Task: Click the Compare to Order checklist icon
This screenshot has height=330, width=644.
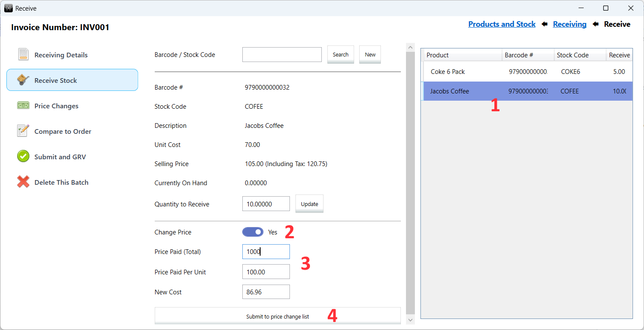Action: [x=23, y=131]
